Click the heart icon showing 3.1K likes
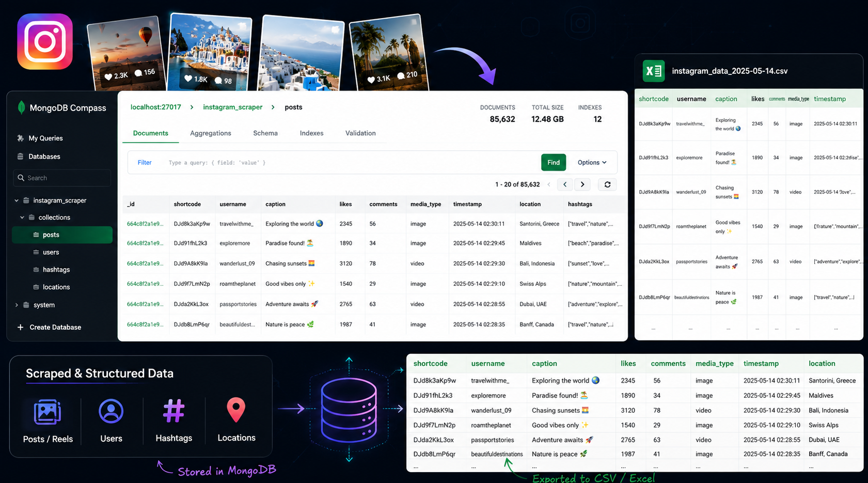This screenshot has height=483, width=868. click(x=371, y=80)
